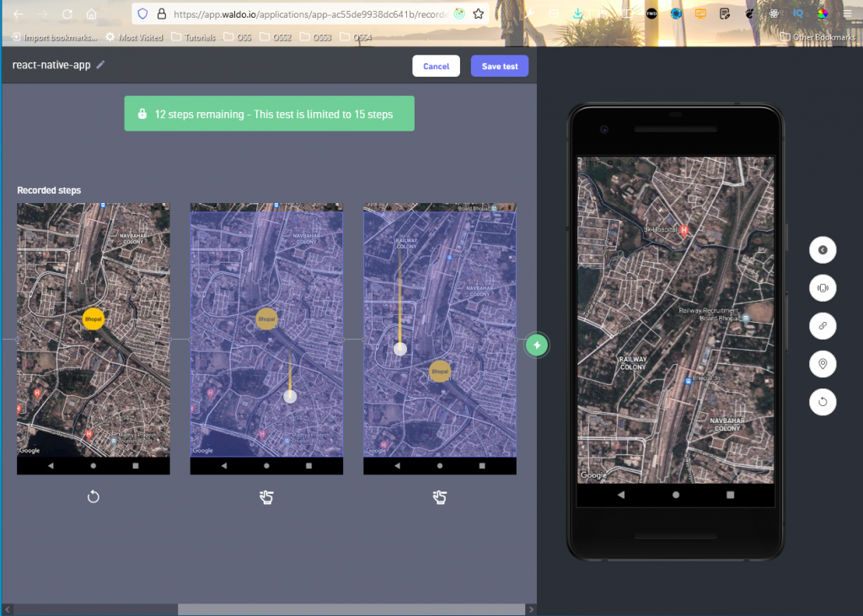The image size is (863, 616).
Task: Click the swipe gesture icon under the third step
Action: pos(439,497)
